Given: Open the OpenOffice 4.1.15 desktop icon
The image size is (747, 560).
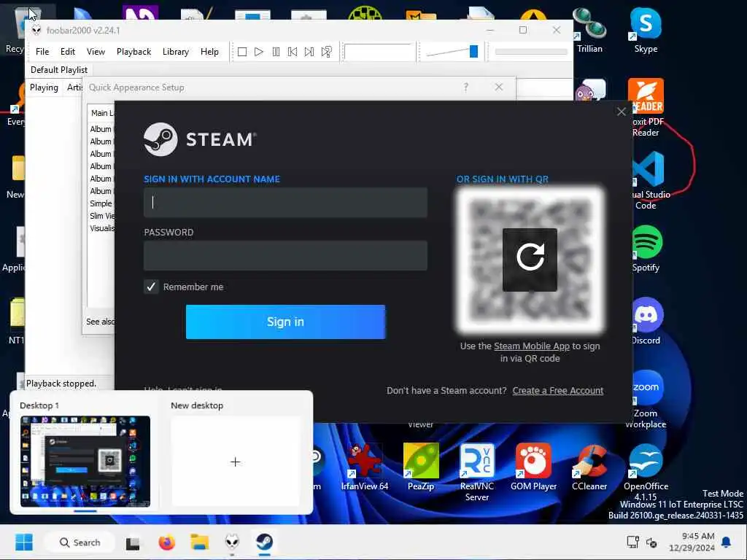Looking at the screenshot, I should (646, 472).
